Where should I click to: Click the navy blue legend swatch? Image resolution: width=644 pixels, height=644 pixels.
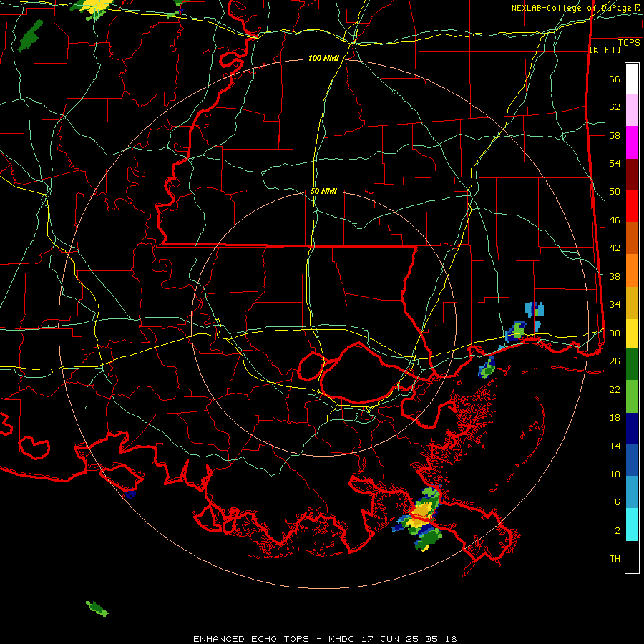point(632,429)
